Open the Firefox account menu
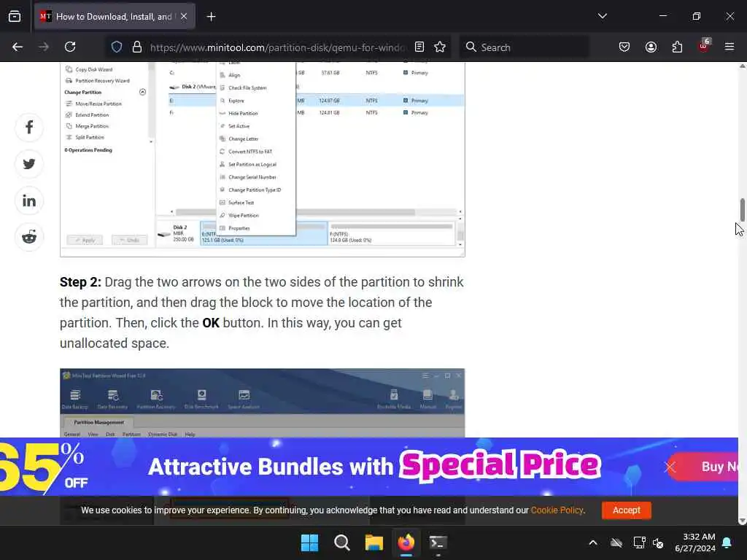Image resolution: width=747 pixels, height=560 pixels. point(651,47)
